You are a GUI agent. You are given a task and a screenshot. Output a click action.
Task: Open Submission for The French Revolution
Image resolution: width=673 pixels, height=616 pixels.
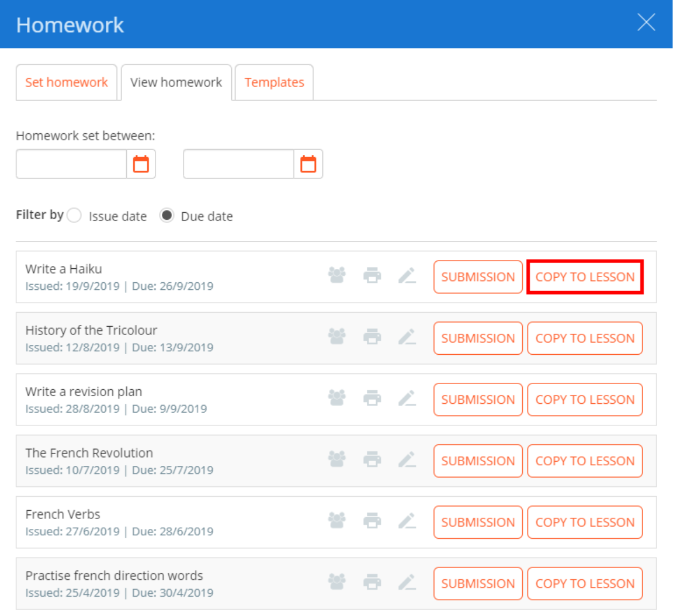pos(478,461)
